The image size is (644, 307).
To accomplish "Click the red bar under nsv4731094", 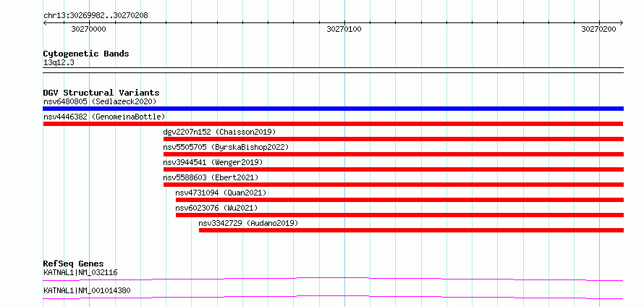I will [399, 200].
